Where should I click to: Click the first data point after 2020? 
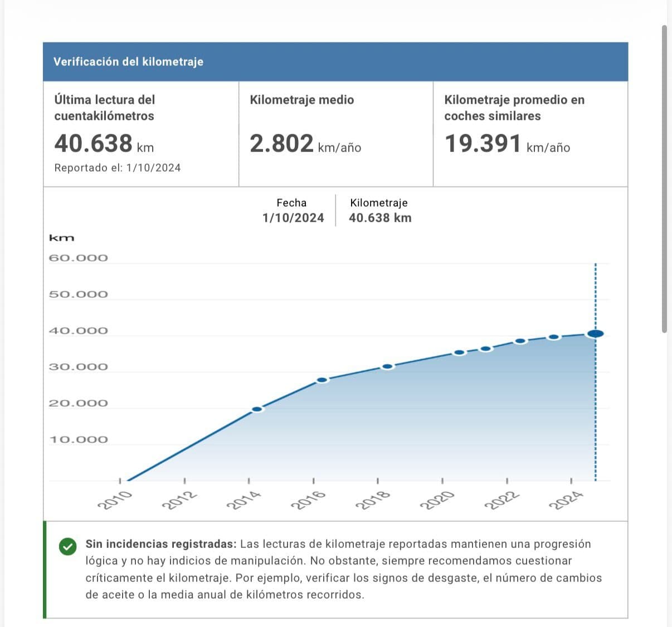(459, 352)
